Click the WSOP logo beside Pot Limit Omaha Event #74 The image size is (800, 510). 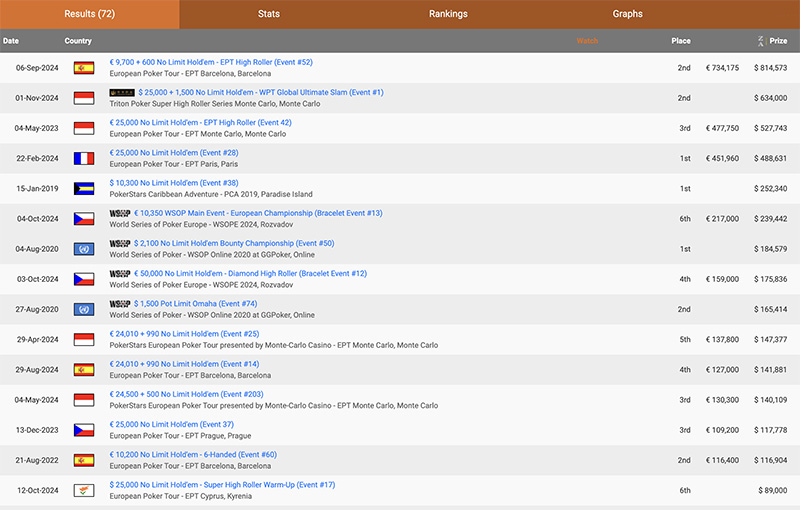pyautogui.click(x=120, y=303)
